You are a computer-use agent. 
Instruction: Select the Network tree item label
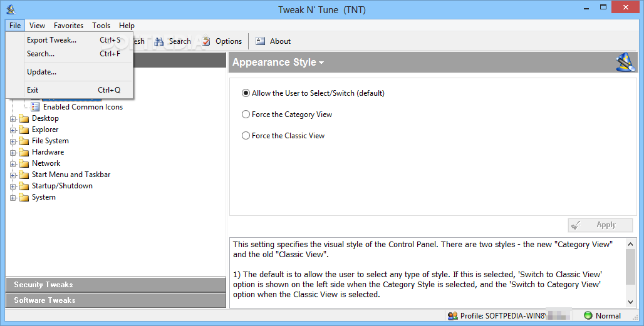point(46,163)
